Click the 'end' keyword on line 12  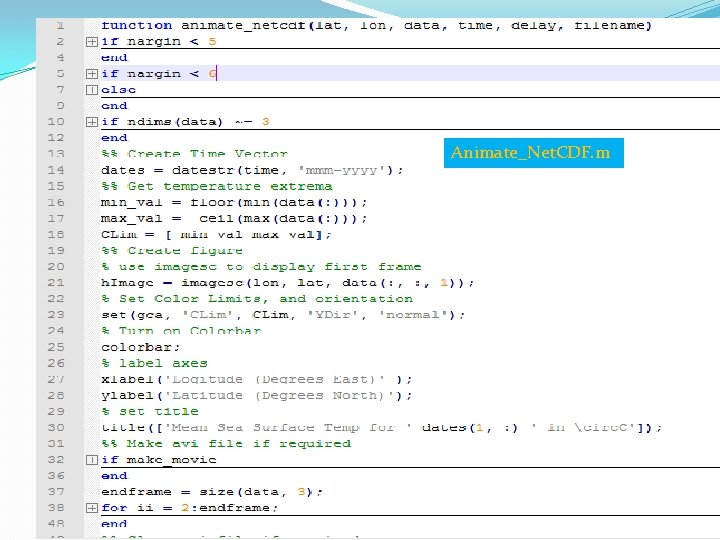point(114,138)
